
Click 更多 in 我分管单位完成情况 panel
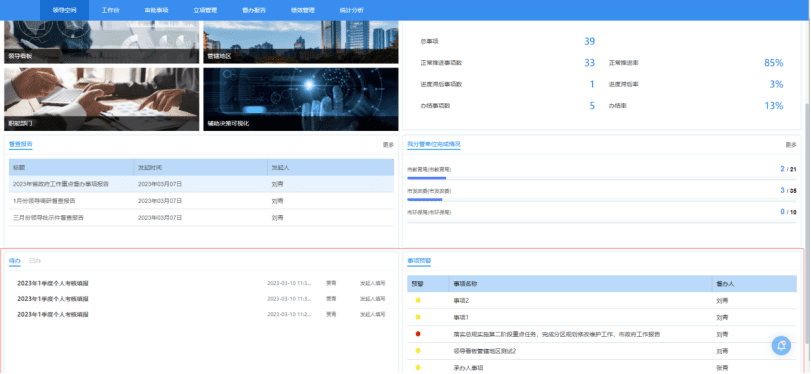[x=791, y=145]
